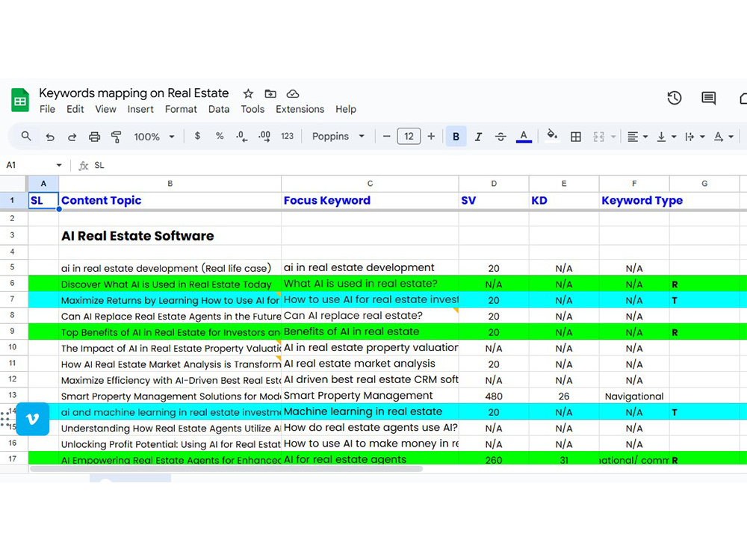
Task: Activate the paint format tool
Action: tap(117, 137)
